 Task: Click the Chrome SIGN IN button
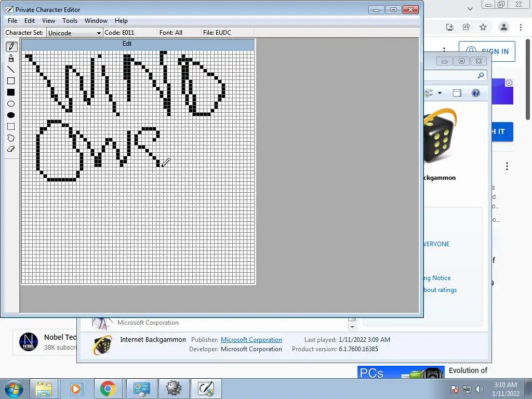click(487, 51)
